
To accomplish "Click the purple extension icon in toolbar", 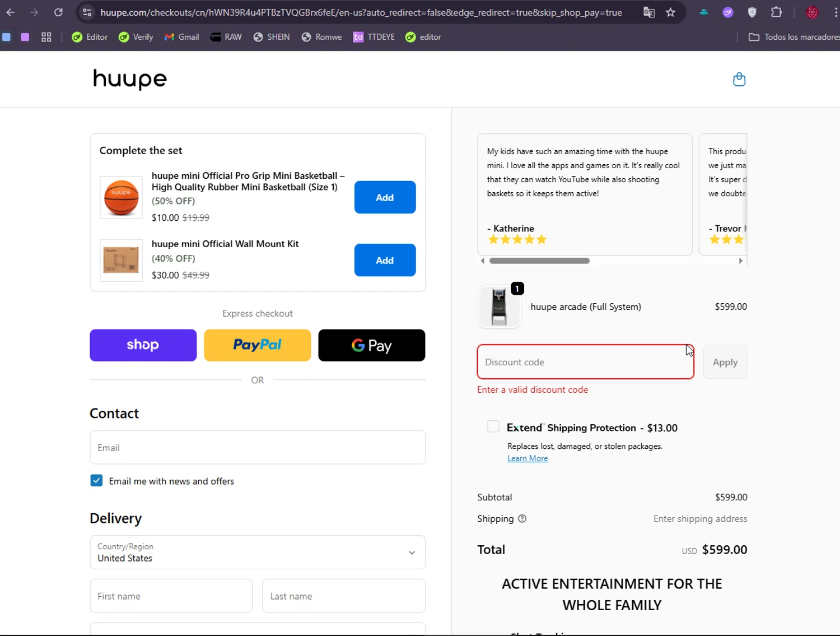I will pos(728,12).
